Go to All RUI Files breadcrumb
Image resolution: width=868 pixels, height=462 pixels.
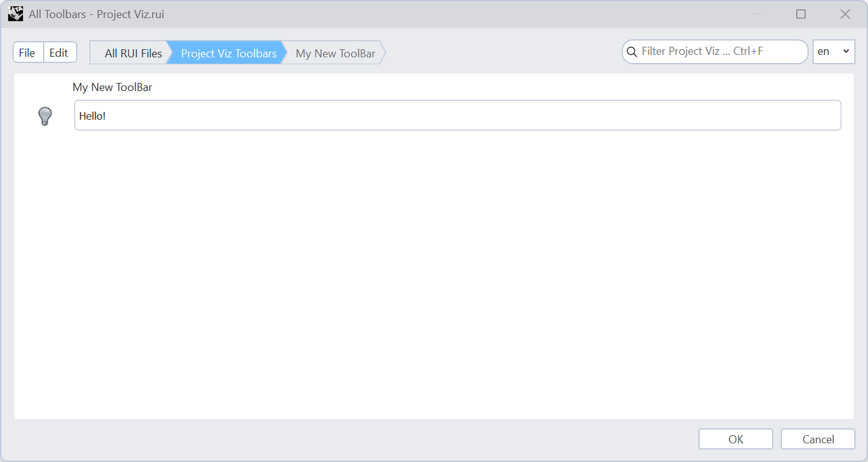pos(130,53)
